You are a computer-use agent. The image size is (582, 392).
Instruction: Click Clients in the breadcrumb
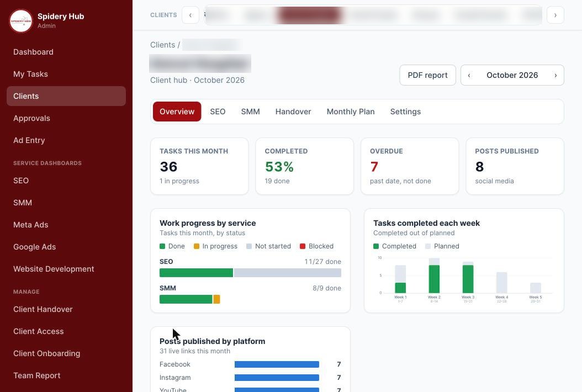162,45
